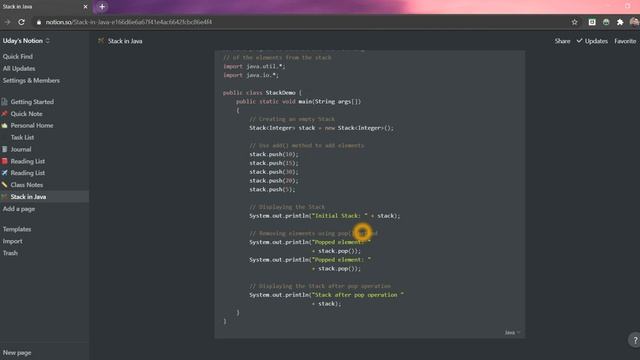
Task: Click the line 'stack.push(10);'
Action: click(x=274, y=154)
